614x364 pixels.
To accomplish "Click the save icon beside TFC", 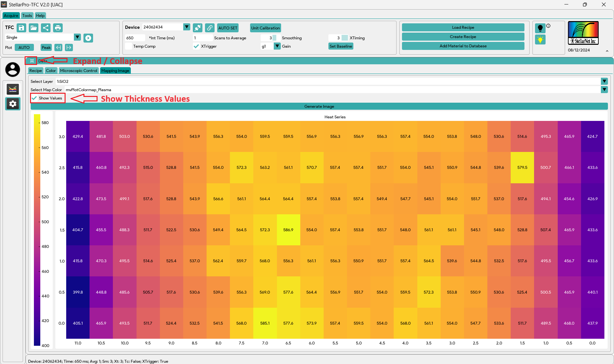I will click(21, 28).
